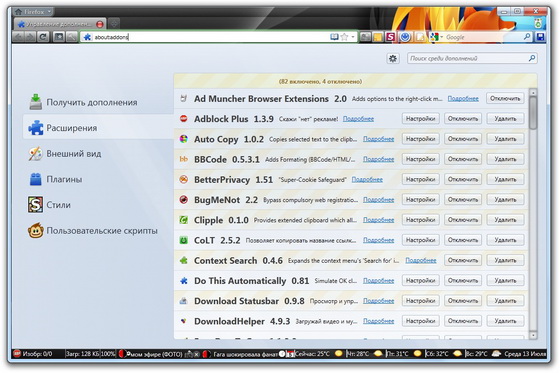Open the Firefox application menu button
The image size is (560, 373).
click(x=33, y=11)
